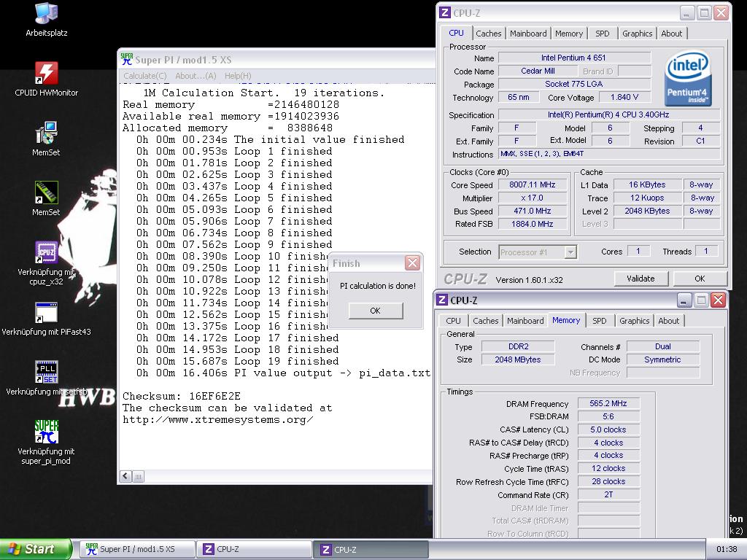
Task: Click the Core Speed value 8007.11 MHz
Action: tap(532, 184)
